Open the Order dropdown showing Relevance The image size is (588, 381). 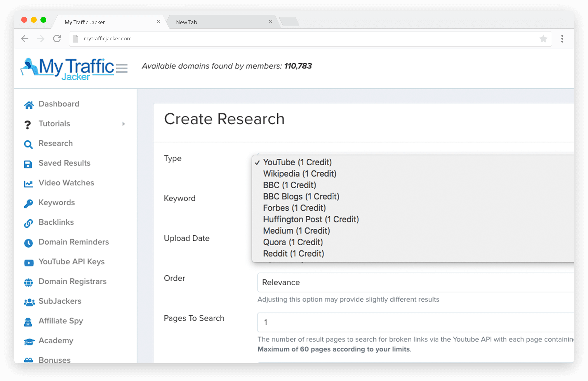415,282
